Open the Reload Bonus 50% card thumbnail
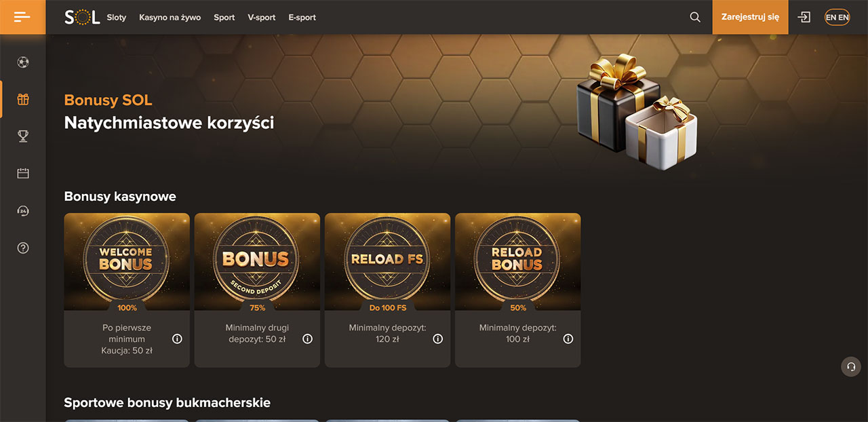Viewport: 868px width, 422px height. (517, 262)
